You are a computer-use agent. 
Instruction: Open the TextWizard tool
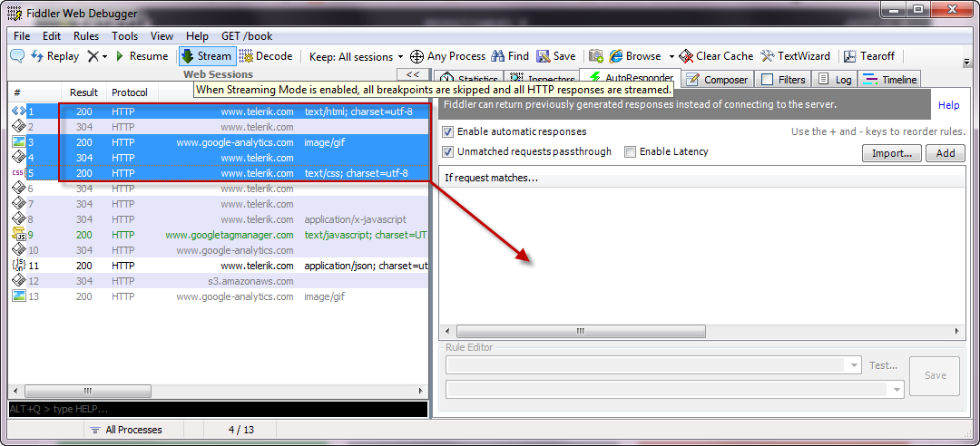pos(796,56)
